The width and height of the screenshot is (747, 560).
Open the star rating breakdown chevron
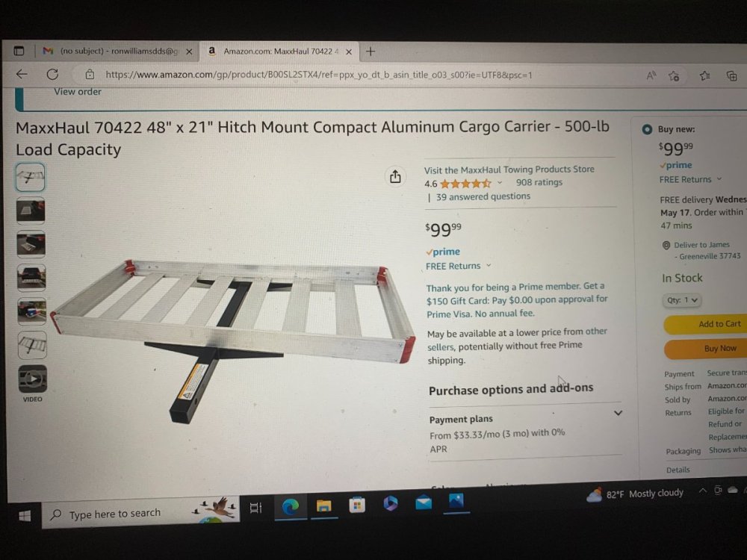coord(499,182)
